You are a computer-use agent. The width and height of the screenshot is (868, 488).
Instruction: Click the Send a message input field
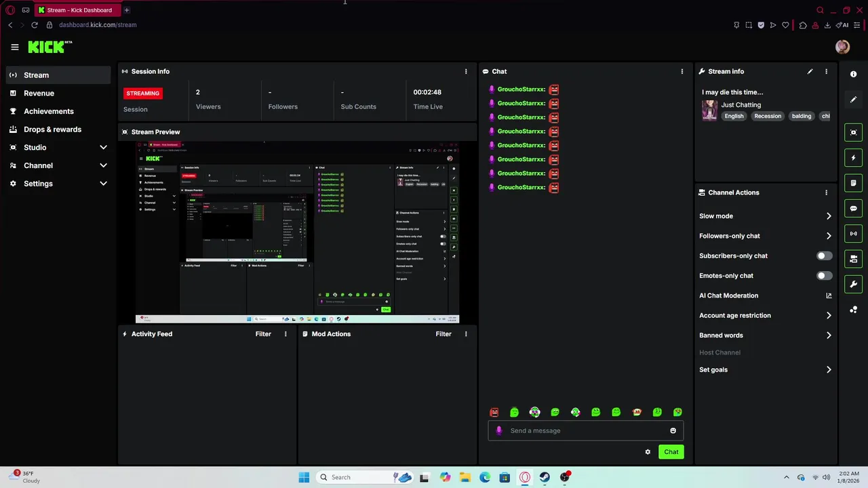tap(585, 431)
